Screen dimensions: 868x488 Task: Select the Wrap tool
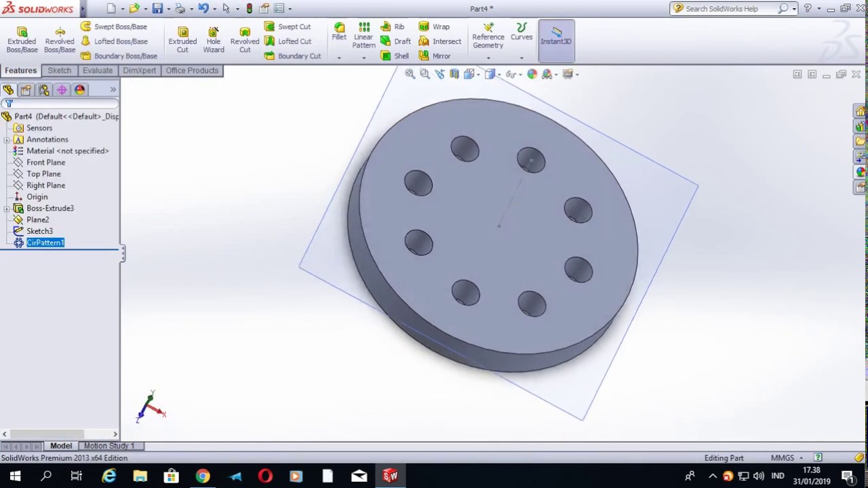click(434, 26)
